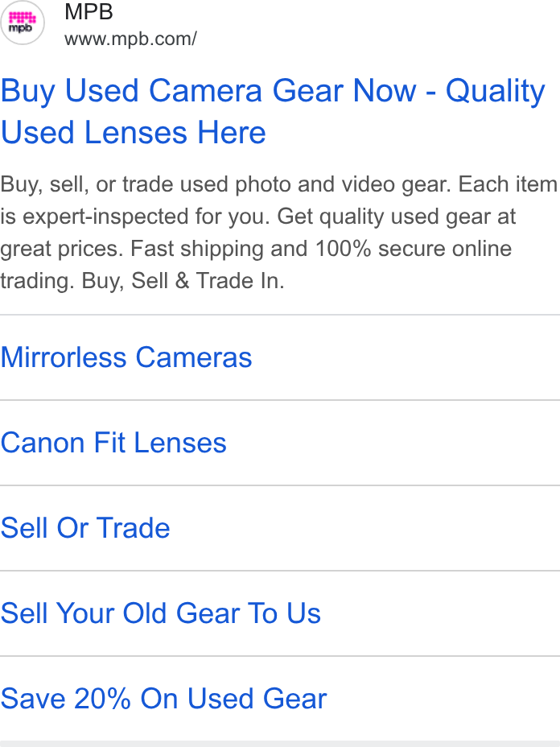Click "20%" in the Save offer sitelink
Image resolution: width=560 pixels, height=747 pixels.
102,699
